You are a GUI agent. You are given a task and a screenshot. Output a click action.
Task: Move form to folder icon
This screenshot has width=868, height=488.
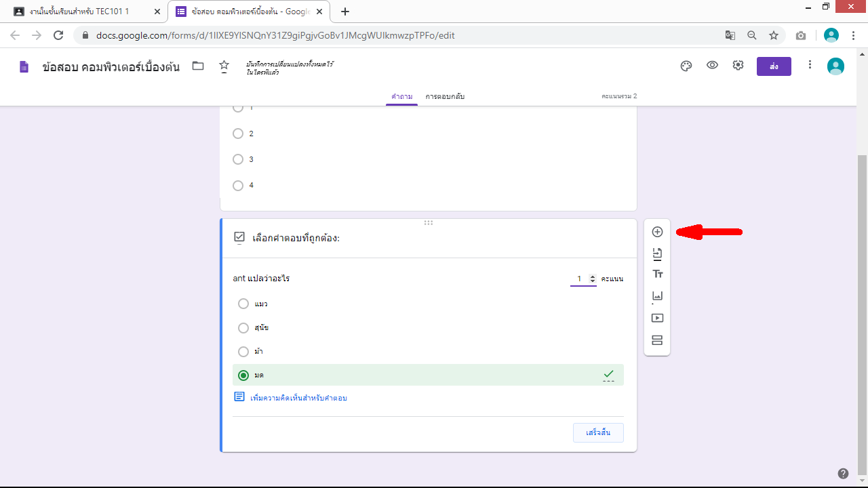coord(198,66)
